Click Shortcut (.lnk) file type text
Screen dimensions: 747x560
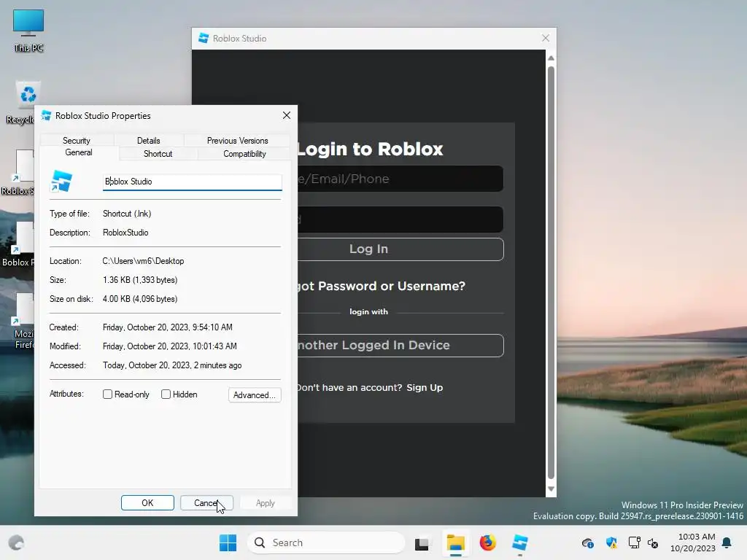(127, 214)
